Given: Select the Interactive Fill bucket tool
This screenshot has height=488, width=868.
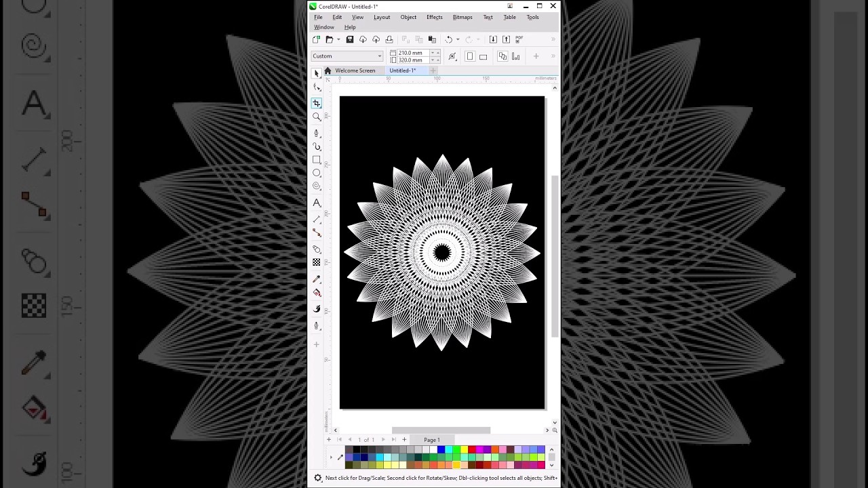Looking at the screenshot, I should 316,293.
